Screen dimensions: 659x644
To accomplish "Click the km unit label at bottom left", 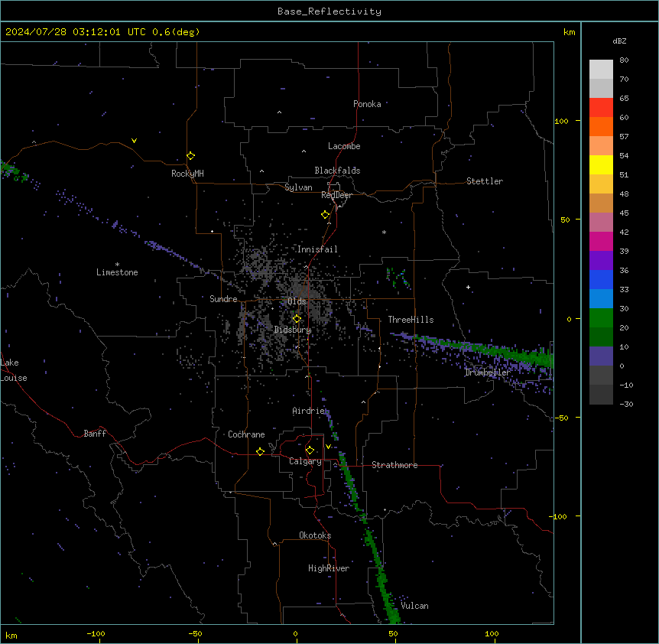I will click(11, 635).
